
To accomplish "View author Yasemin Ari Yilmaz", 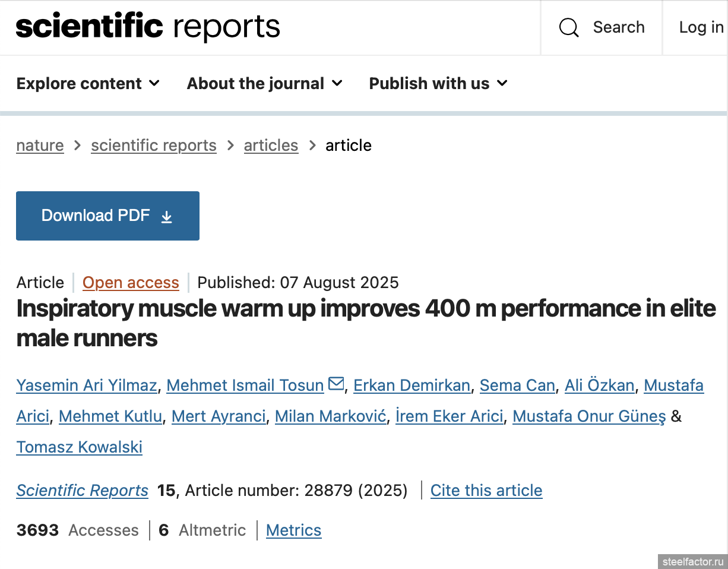I will tap(86, 385).
